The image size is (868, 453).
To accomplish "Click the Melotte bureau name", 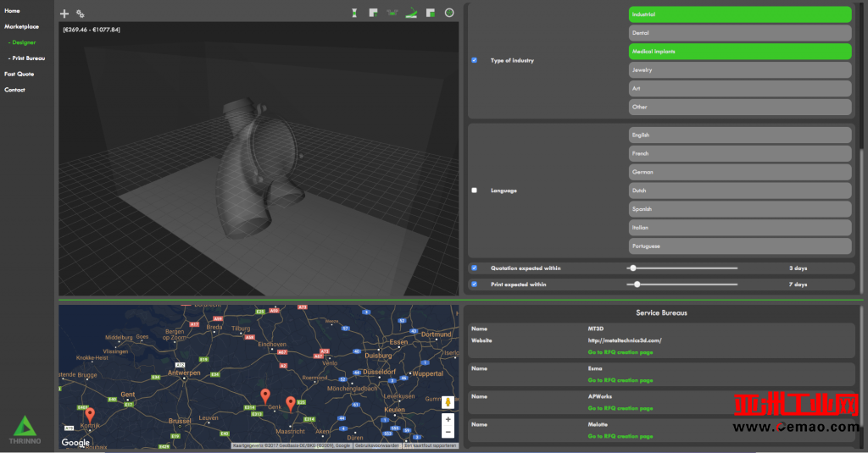I will (x=598, y=425).
